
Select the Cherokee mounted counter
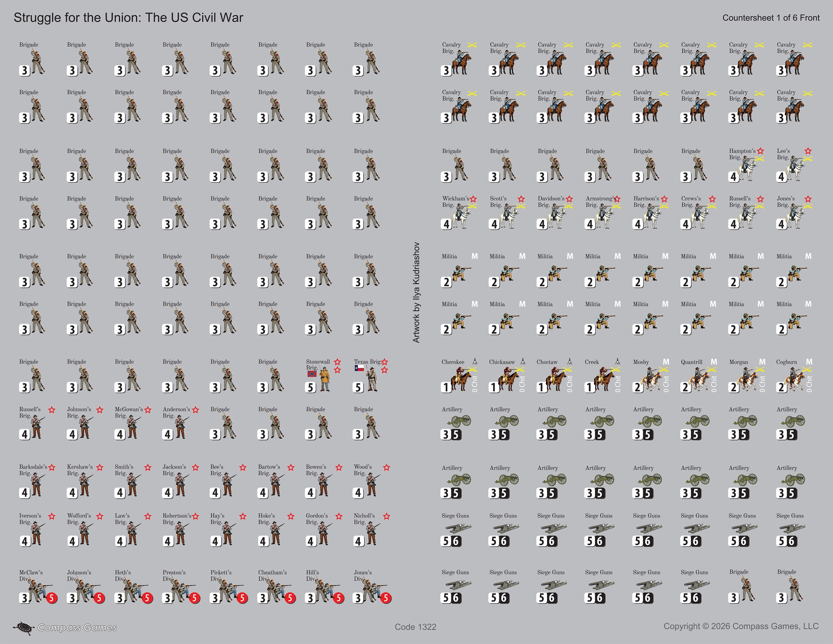[460, 375]
